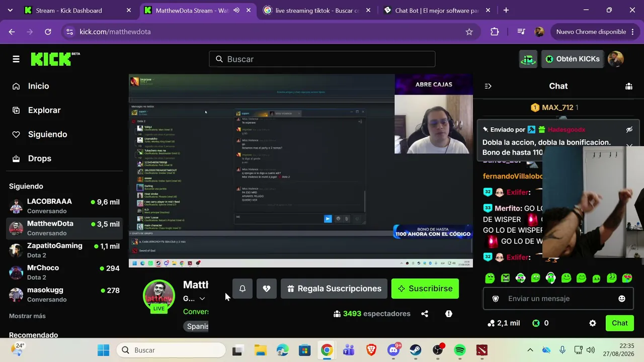Switch to live streaming tiktok tab
The image size is (644, 362).
pyautogui.click(x=317, y=11)
